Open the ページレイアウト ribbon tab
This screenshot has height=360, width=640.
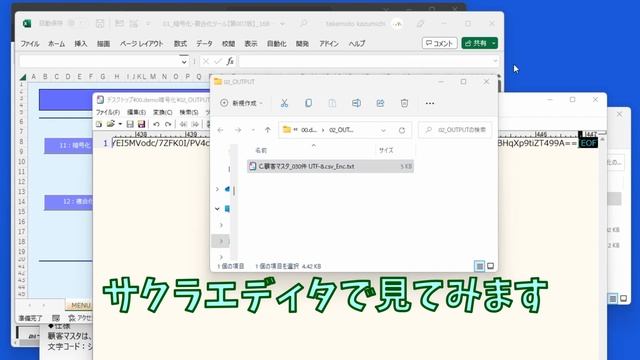point(141,44)
